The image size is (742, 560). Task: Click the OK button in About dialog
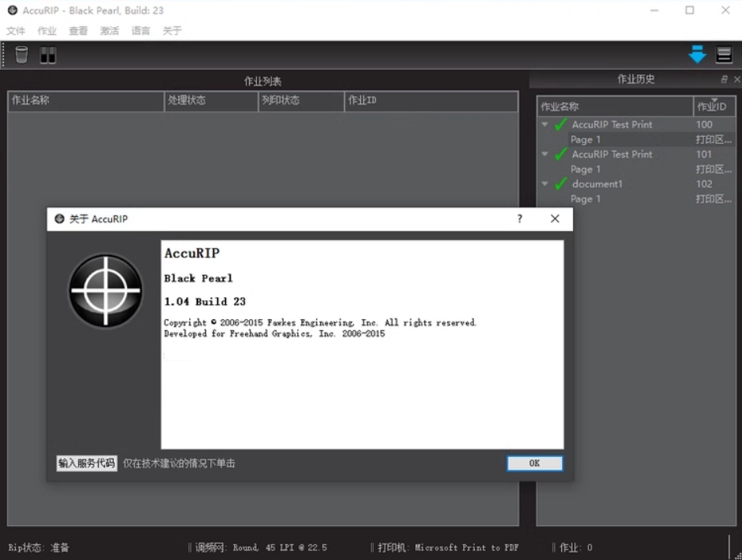pos(535,463)
